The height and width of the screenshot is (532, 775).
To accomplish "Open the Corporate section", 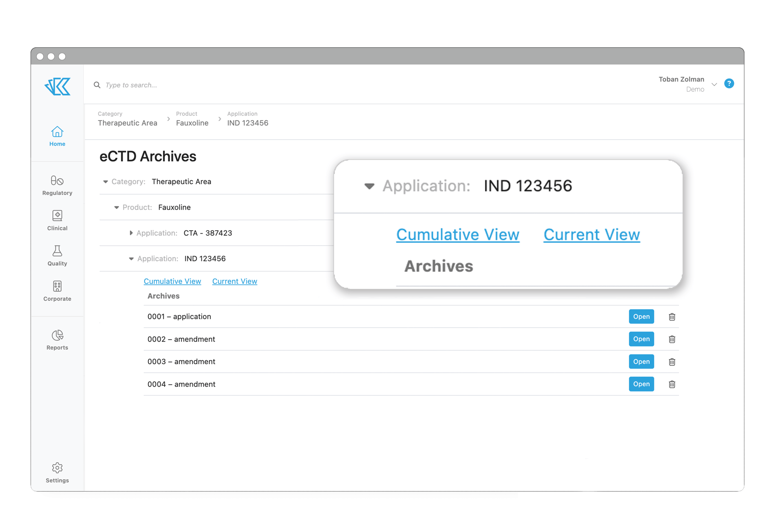I will [x=57, y=291].
